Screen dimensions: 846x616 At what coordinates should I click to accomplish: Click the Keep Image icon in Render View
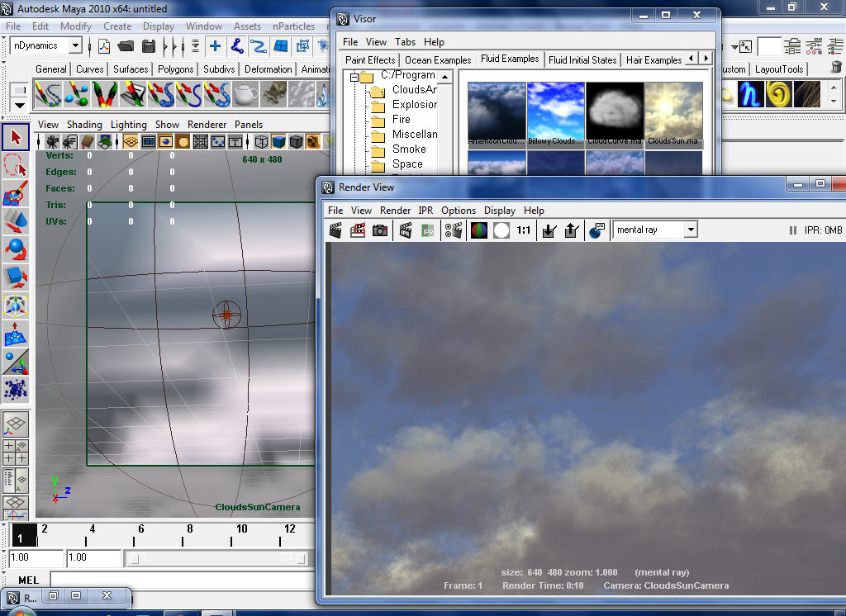pos(549,231)
